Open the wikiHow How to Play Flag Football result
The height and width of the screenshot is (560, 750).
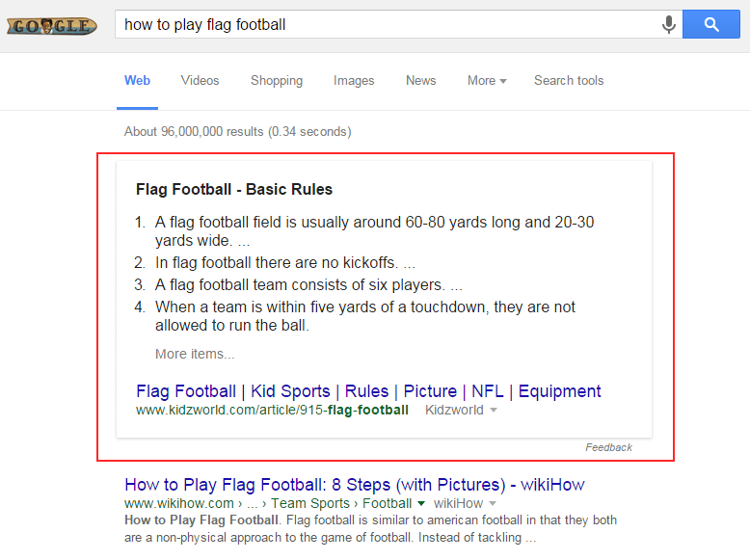click(x=355, y=485)
